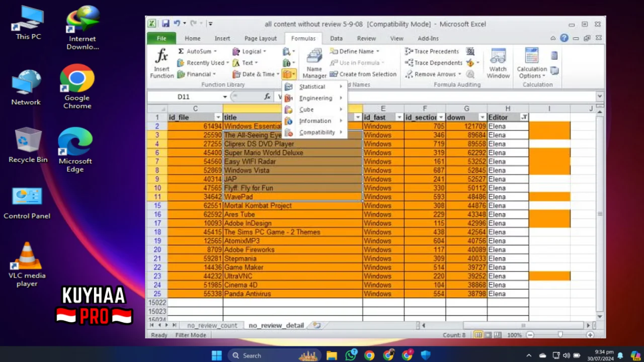Click the zoom out minus button
Image resolution: width=644 pixels, height=362 pixels.
click(x=530, y=335)
